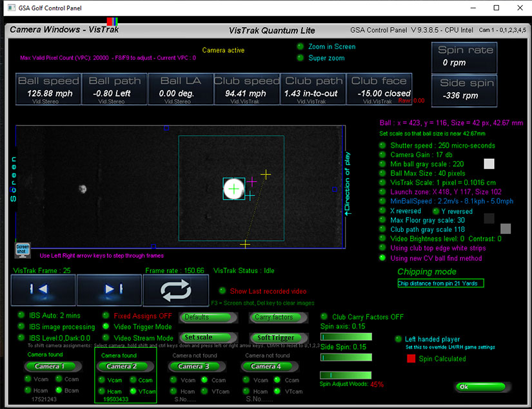The height and width of the screenshot is (409, 532).
Task: Click the green crosshair on the ball
Action: click(233, 189)
